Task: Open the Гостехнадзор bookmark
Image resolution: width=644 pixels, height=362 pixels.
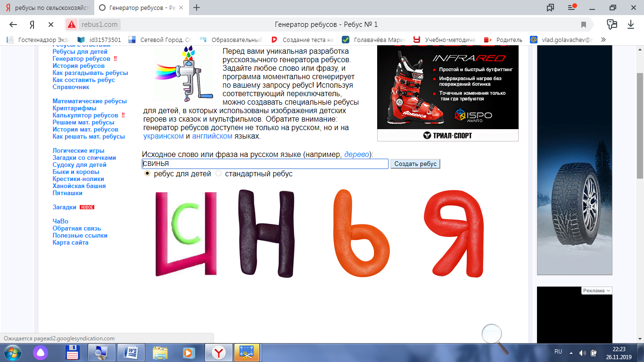Action: click(39, 40)
